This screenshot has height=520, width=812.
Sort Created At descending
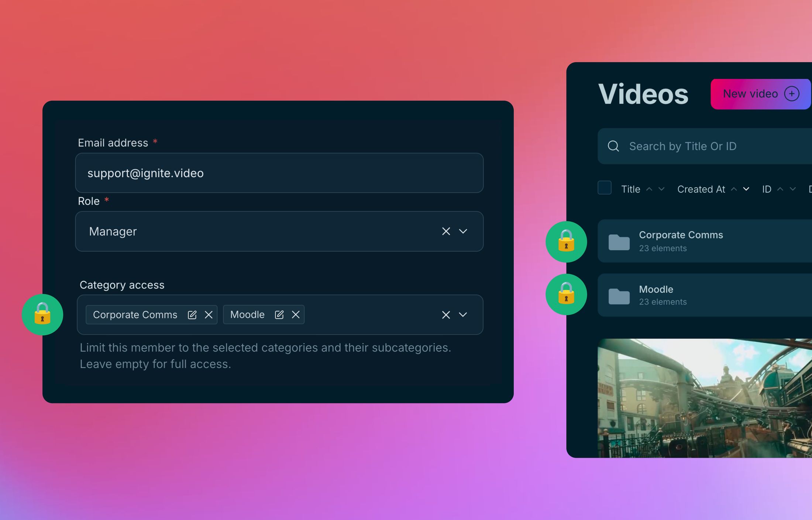point(746,189)
